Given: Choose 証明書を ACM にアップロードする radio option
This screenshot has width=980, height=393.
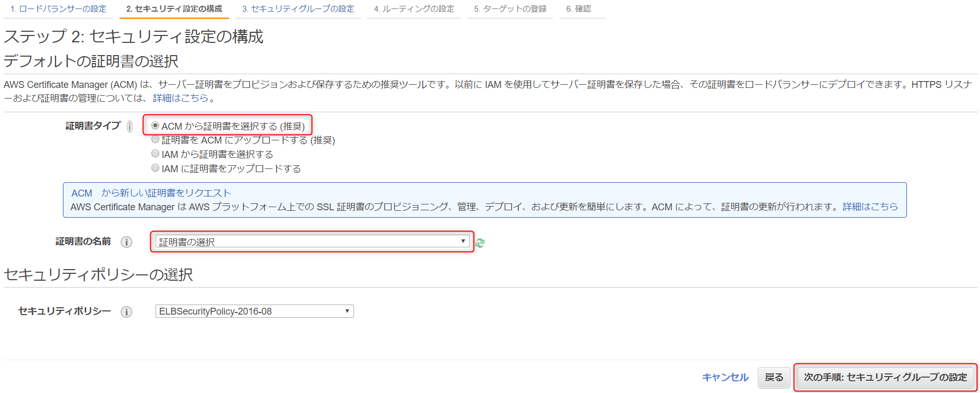Looking at the screenshot, I should [x=155, y=139].
